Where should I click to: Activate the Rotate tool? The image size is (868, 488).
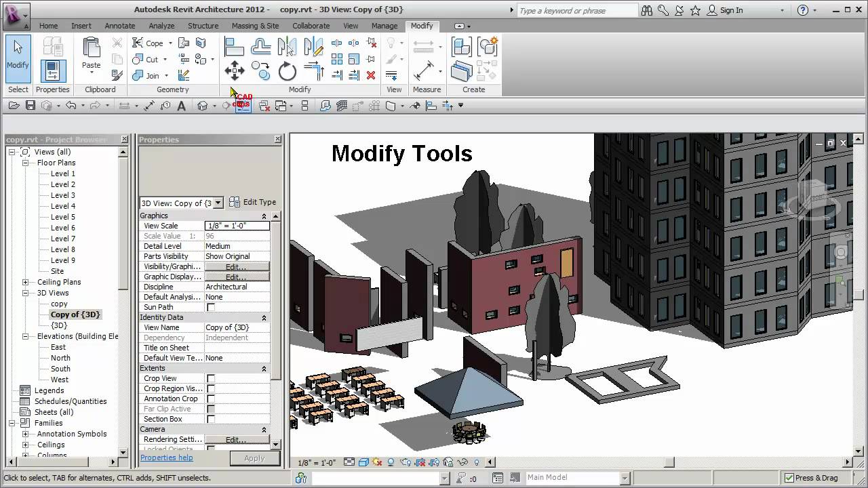287,71
